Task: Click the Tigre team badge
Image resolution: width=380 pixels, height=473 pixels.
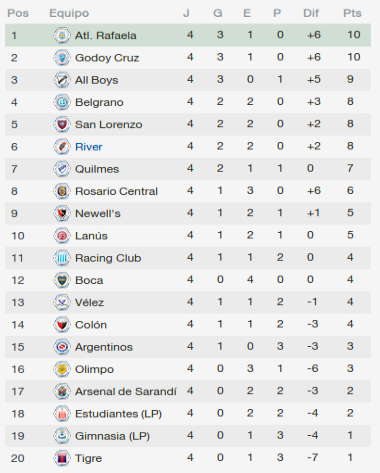Action: [x=62, y=458]
